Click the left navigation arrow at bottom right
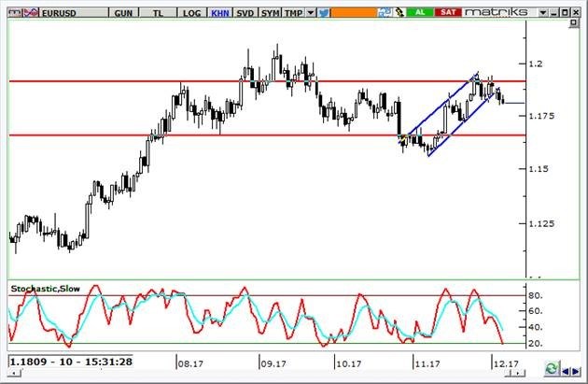Image resolution: width=588 pixels, height=384 pixels. coord(566,368)
